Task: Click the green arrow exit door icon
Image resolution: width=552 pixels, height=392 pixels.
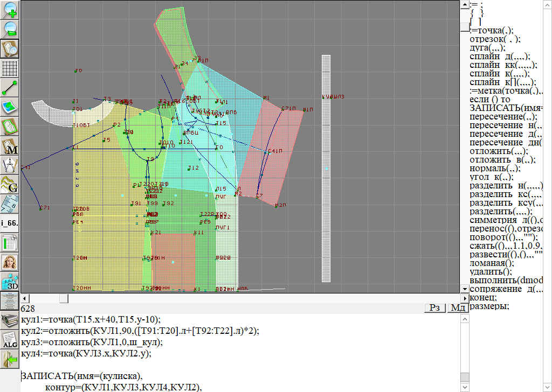Action: pyautogui.click(x=10, y=359)
